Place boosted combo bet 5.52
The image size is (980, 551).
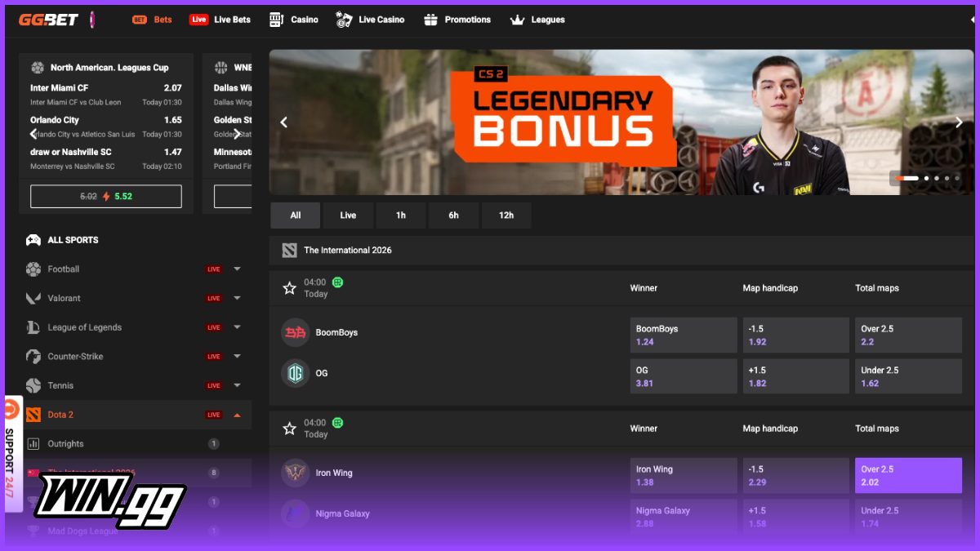(106, 197)
